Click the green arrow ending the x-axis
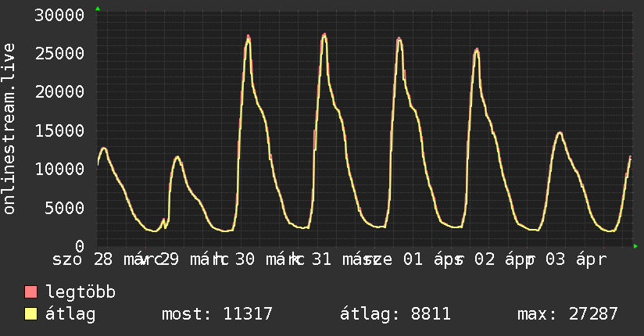 636,246
